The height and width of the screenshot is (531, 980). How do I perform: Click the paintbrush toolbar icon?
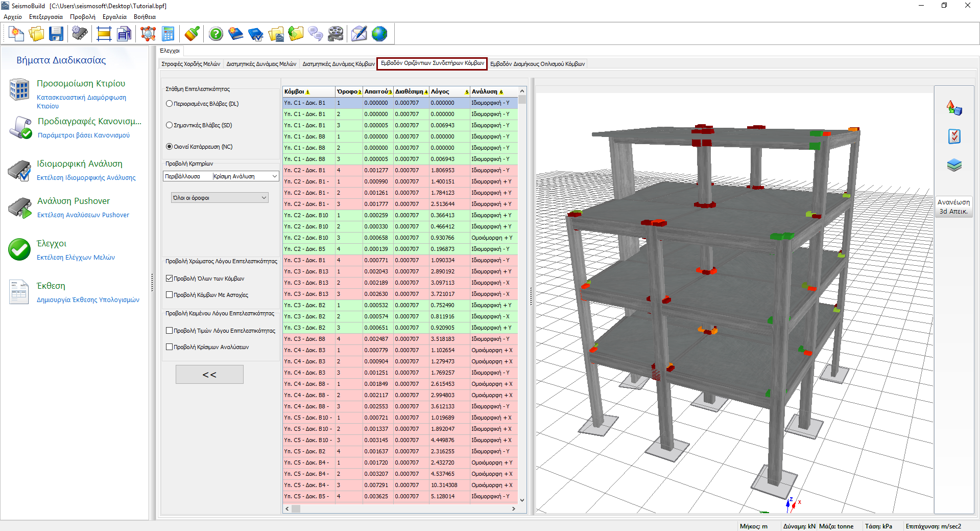(192, 34)
